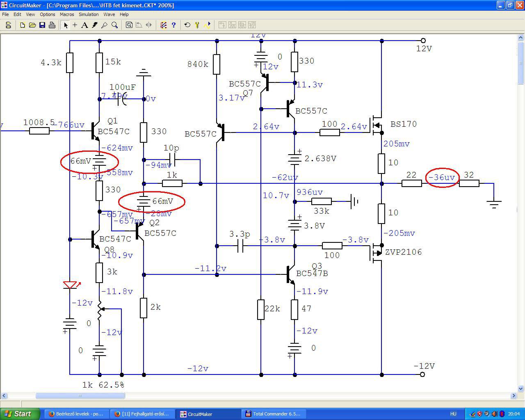Click the Windows Start button
Screen dimensions: 525x420
point(20,414)
